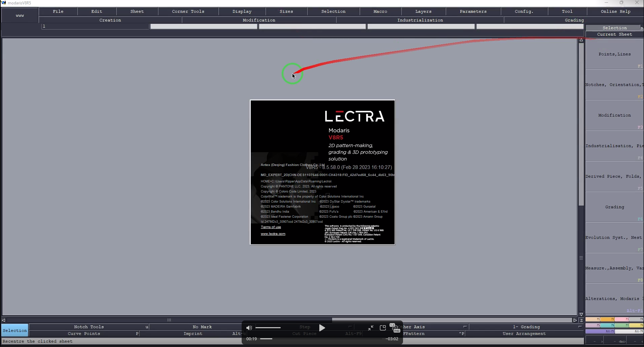
Task: Open the Tool menu
Action: click(x=567, y=11)
